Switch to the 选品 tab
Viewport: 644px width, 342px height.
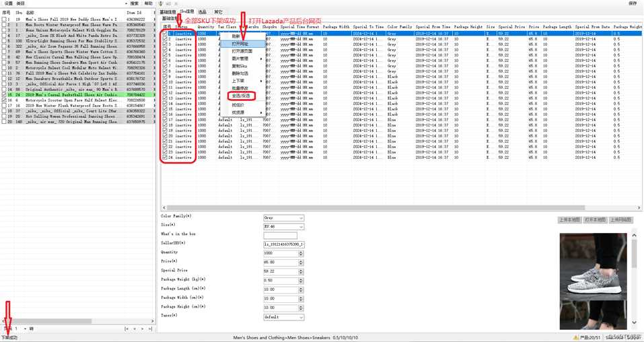tap(202, 12)
